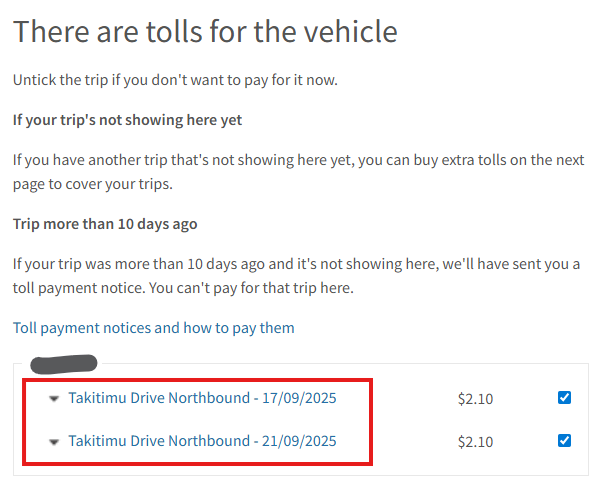Click the $2.10 amount for 17/09/2025 trip
Image resolution: width=610 pixels, height=492 pixels.
coord(475,399)
